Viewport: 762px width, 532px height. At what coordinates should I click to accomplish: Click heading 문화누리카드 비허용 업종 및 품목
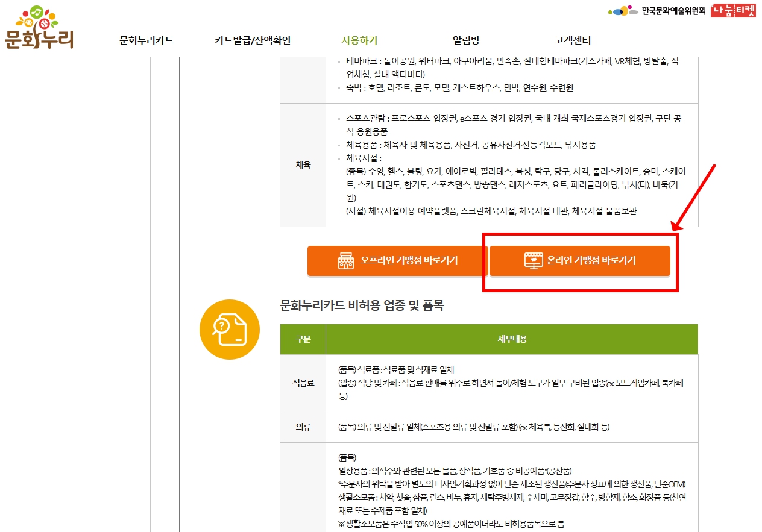click(x=362, y=305)
